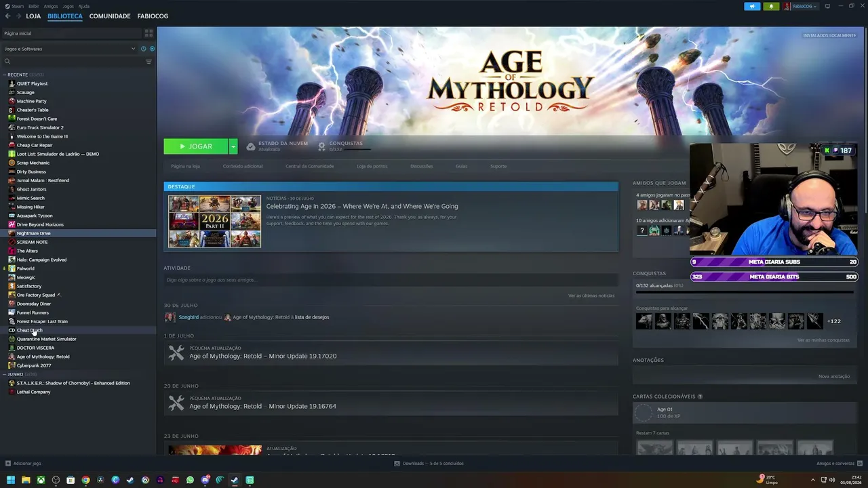Open the Central da Comunidade tab
Screen dimensions: 868x488
pyautogui.click(x=310, y=166)
